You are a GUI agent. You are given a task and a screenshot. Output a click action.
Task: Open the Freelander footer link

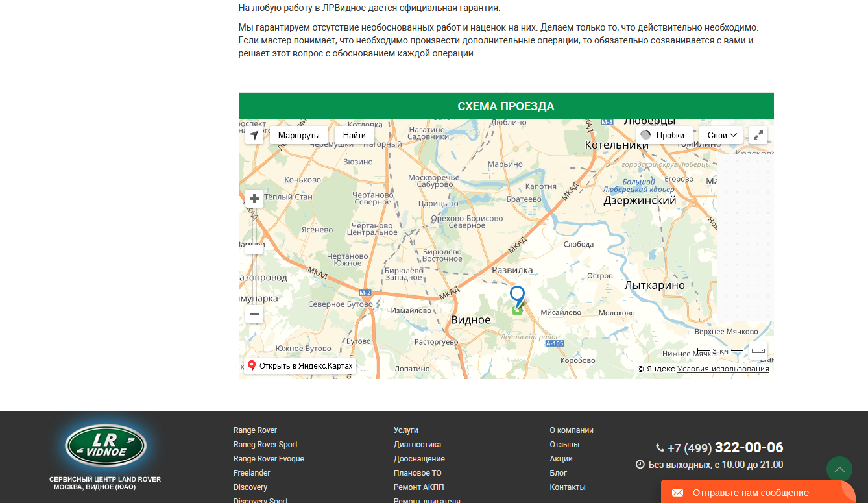click(252, 473)
